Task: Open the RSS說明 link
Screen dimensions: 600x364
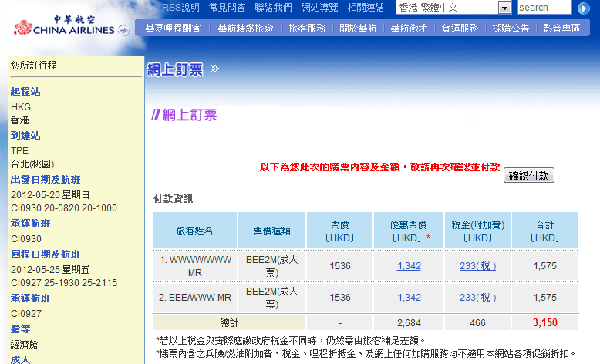Action: point(180,8)
